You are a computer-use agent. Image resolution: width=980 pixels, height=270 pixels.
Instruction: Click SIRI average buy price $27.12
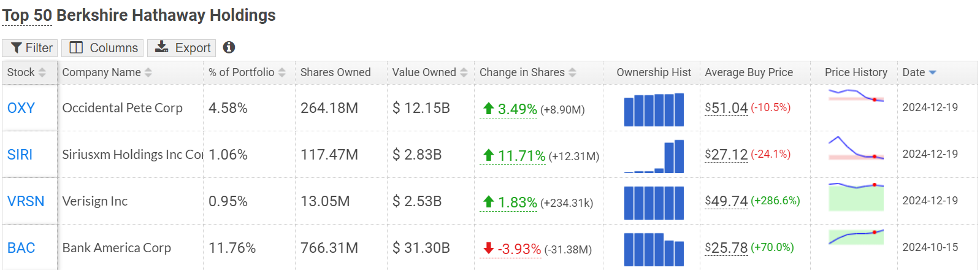726,155
